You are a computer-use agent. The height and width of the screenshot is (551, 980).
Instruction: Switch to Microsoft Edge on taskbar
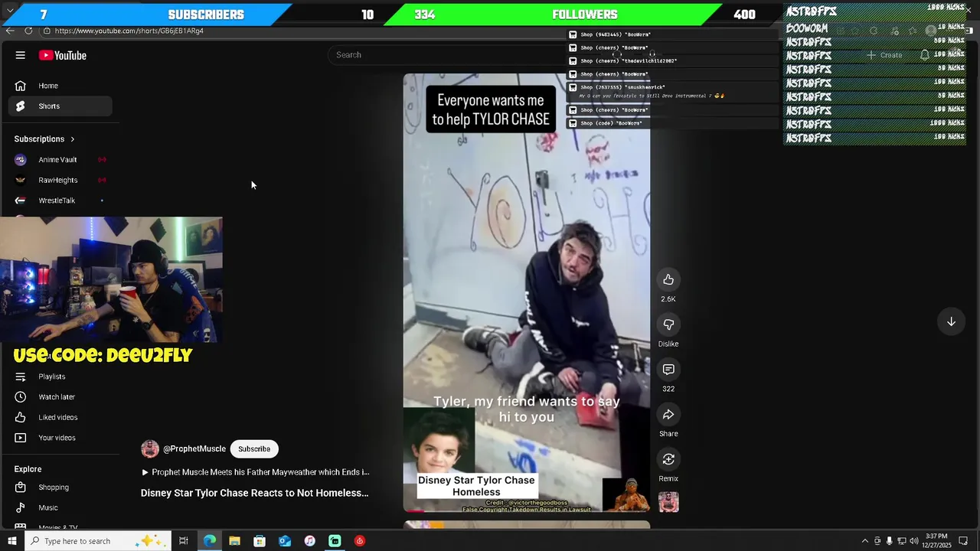[209, 541]
